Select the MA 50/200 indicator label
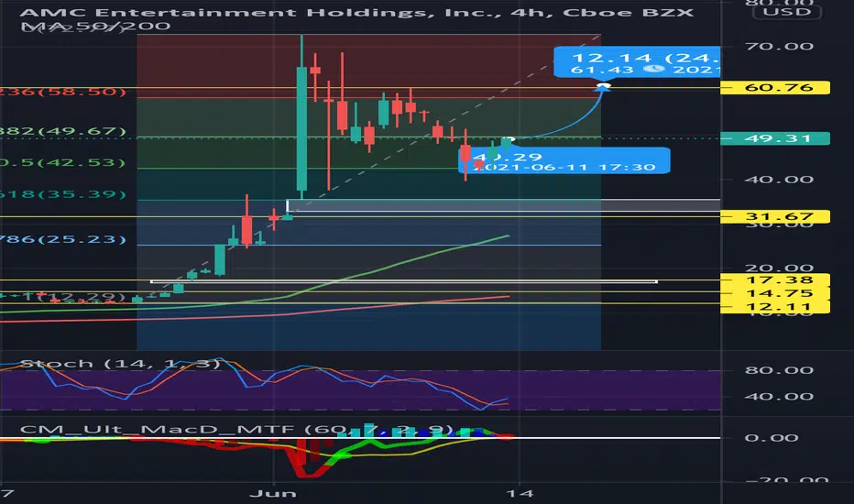This screenshot has width=854, height=504. pos(95,26)
